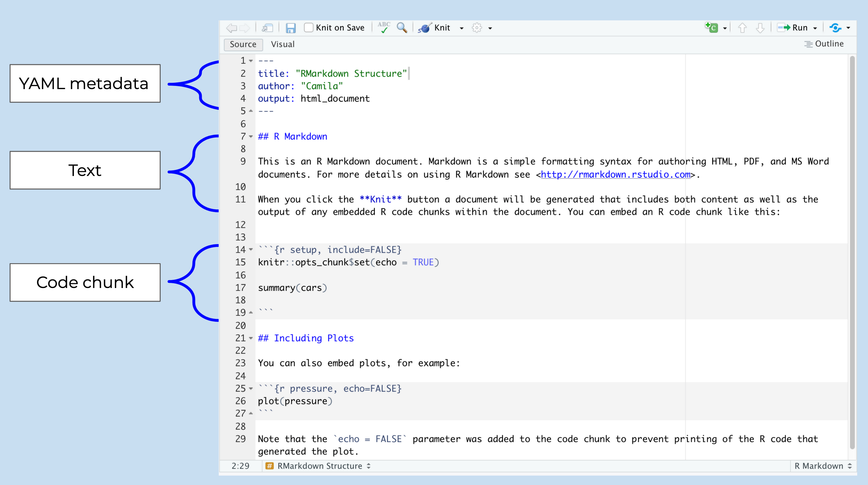Show the document Outline
The height and width of the screenshot is (485, 868).
point(824,44)
